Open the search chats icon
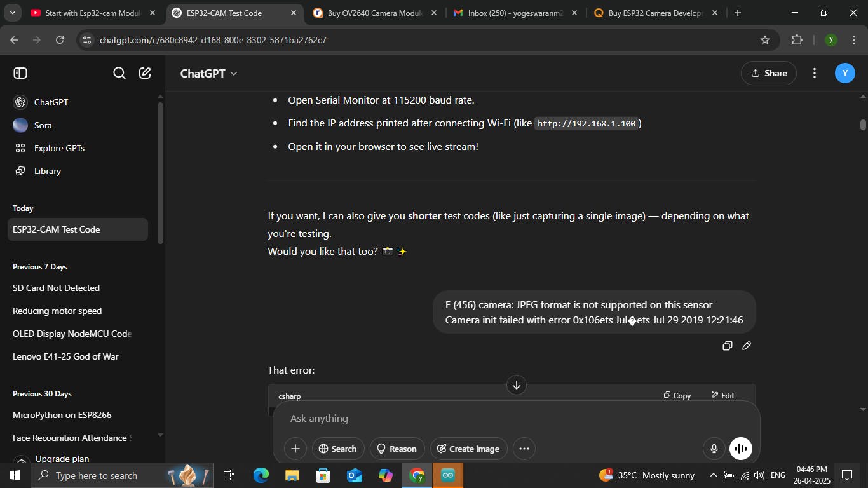The image size is (868, 488). pyautogui.click(x=119, y=73)
